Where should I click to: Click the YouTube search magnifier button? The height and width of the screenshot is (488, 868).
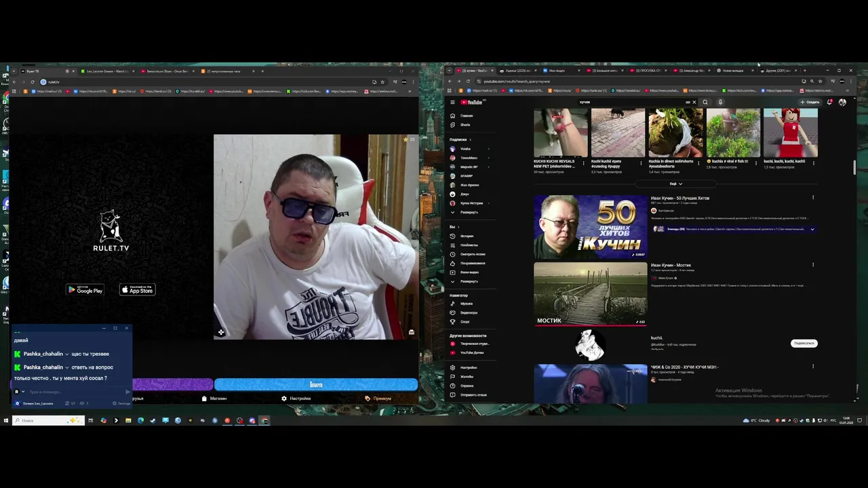click(x=705, y=102)
